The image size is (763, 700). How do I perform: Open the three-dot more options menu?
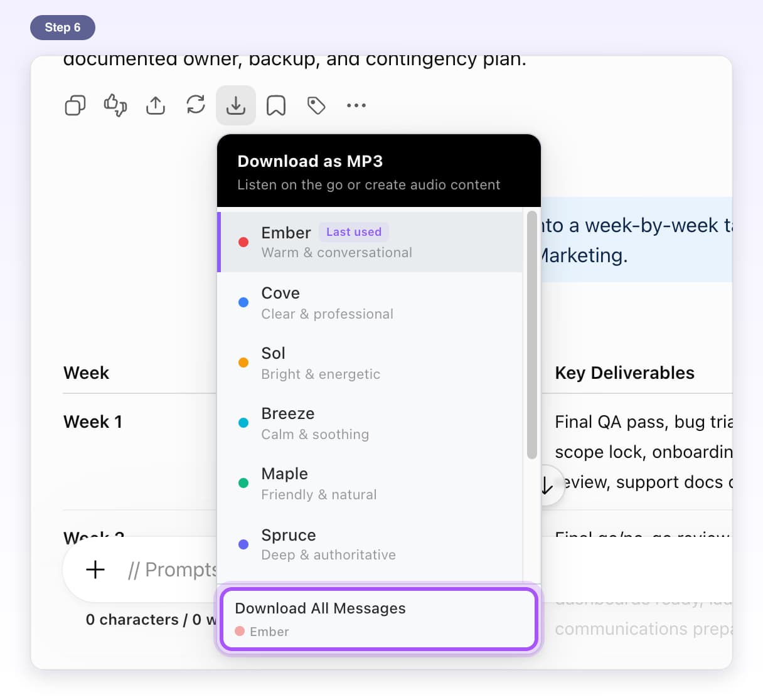coord(356,105)
